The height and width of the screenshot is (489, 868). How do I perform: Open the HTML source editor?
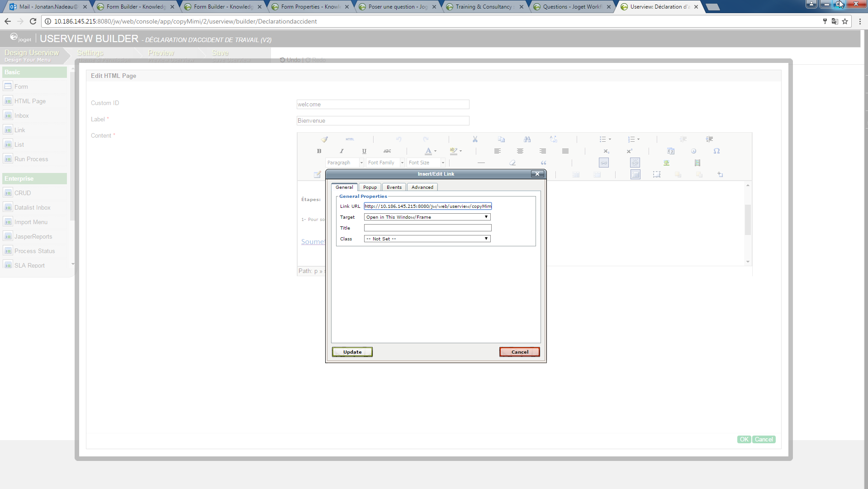350,139
